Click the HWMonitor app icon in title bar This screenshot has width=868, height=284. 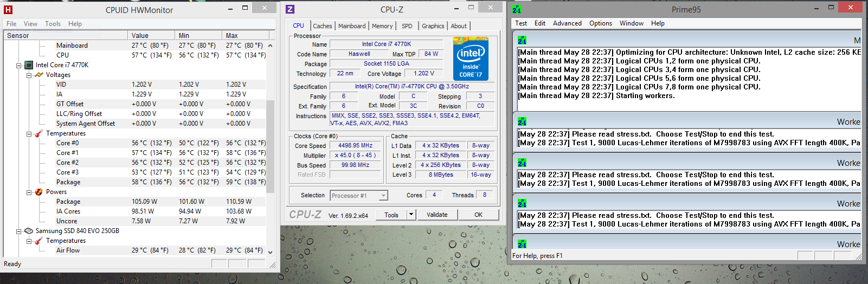pyautogui.click(x=8, y=10)
